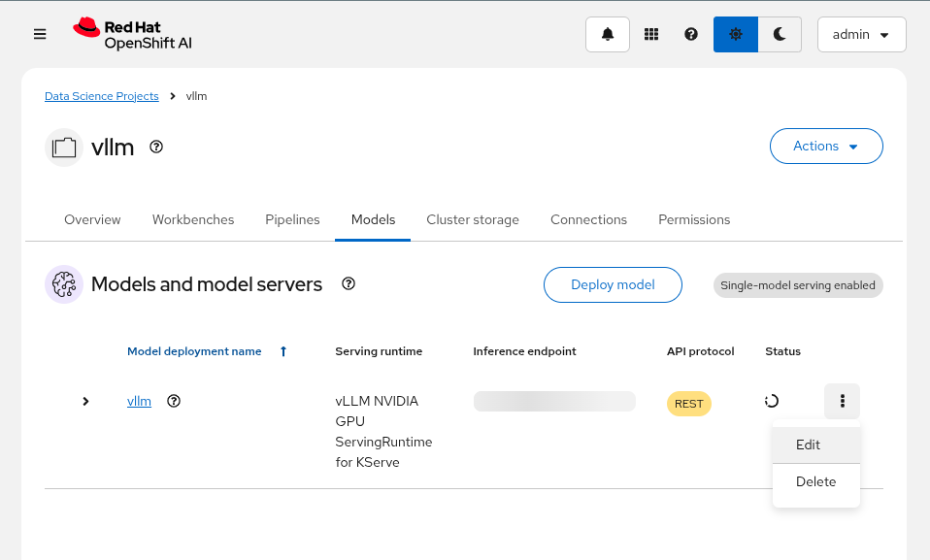The height and width of the screenshot is (560, 930).
Task: Switch to the Connections tab
Action: (589, 219)
